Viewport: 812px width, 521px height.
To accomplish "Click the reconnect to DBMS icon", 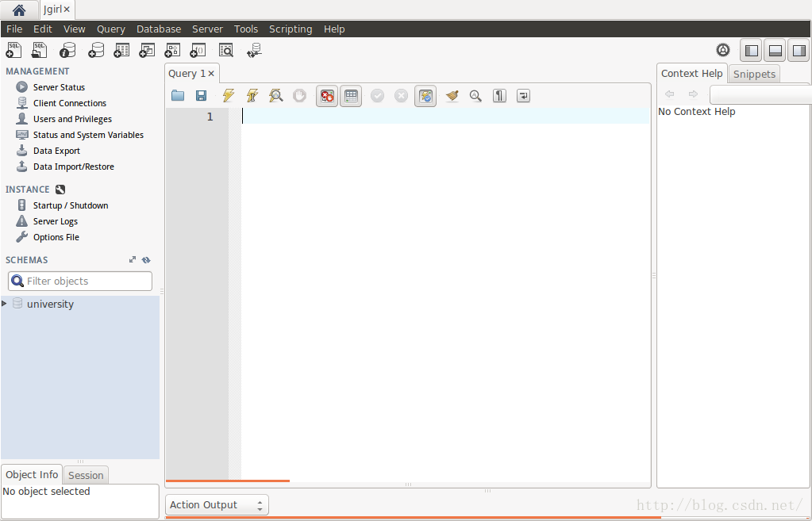I will pos(254,51).
